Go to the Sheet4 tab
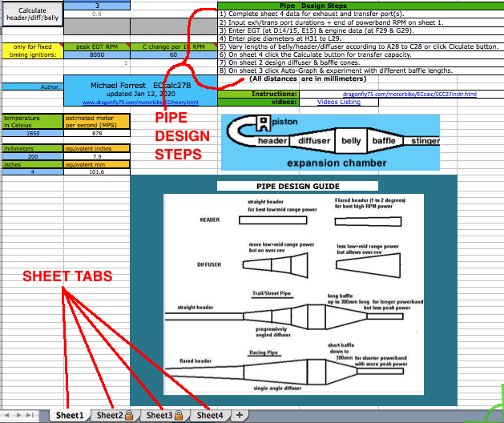This screenshot has height=423, width=504. coord(210,415)
